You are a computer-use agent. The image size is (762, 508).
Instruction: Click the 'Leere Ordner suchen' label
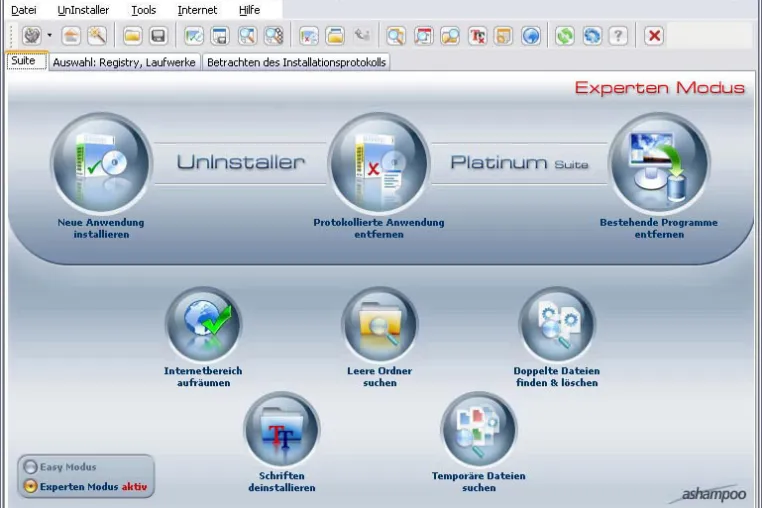pos(380,376)
